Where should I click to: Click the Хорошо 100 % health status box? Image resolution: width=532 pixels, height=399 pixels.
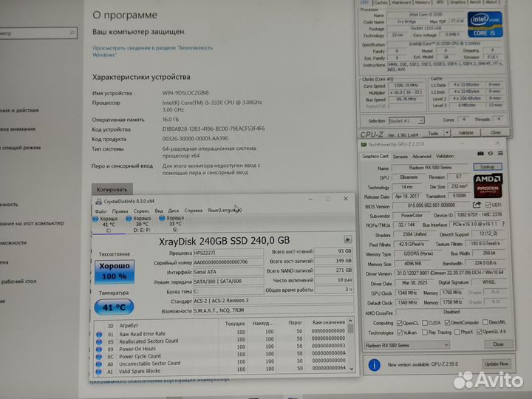point(115,271)
